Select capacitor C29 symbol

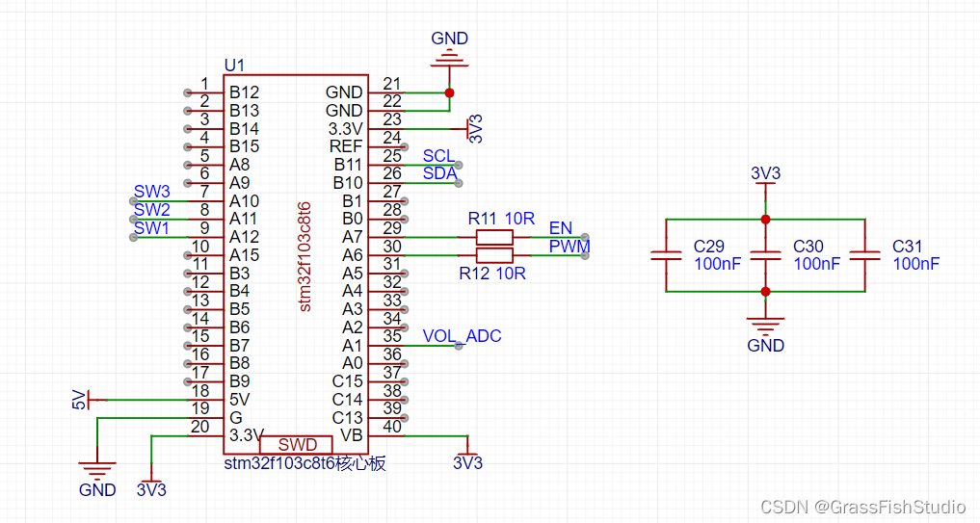pos(666,255)
